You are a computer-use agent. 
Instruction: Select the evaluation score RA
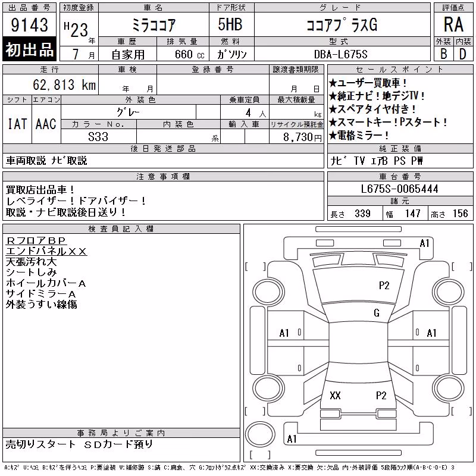point(453,24)
